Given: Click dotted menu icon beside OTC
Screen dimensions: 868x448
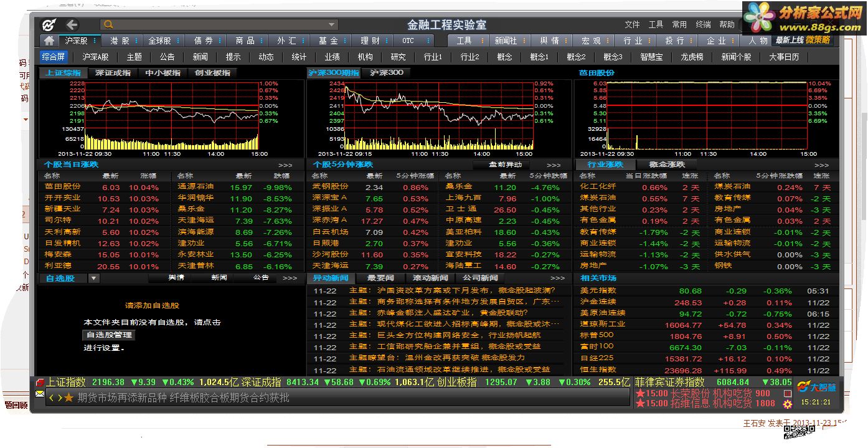Looking at the screenshot, I should pyautogui.click(x=429, y=41).
